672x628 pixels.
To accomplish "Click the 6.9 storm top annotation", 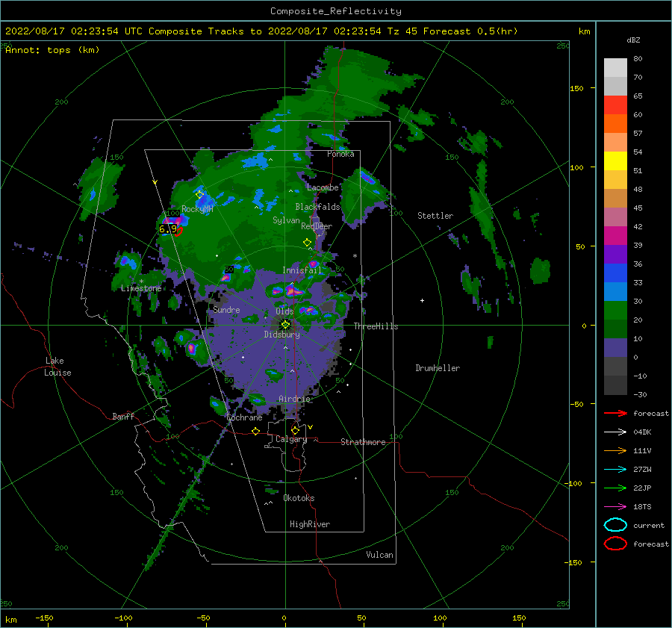I will point(167,229).
